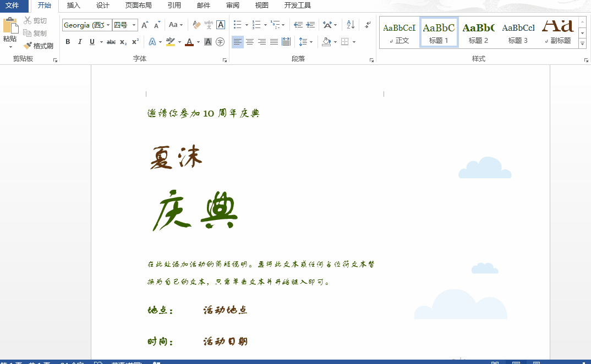
Task: Apply the 标题 3 heading style
Action: tap(518, 32)
